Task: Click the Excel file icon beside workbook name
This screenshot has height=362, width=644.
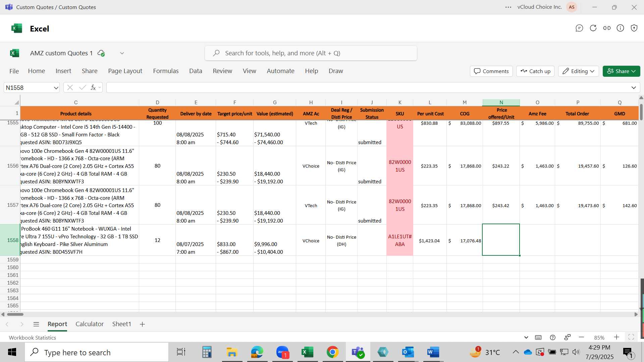Action: coord(14,53)
